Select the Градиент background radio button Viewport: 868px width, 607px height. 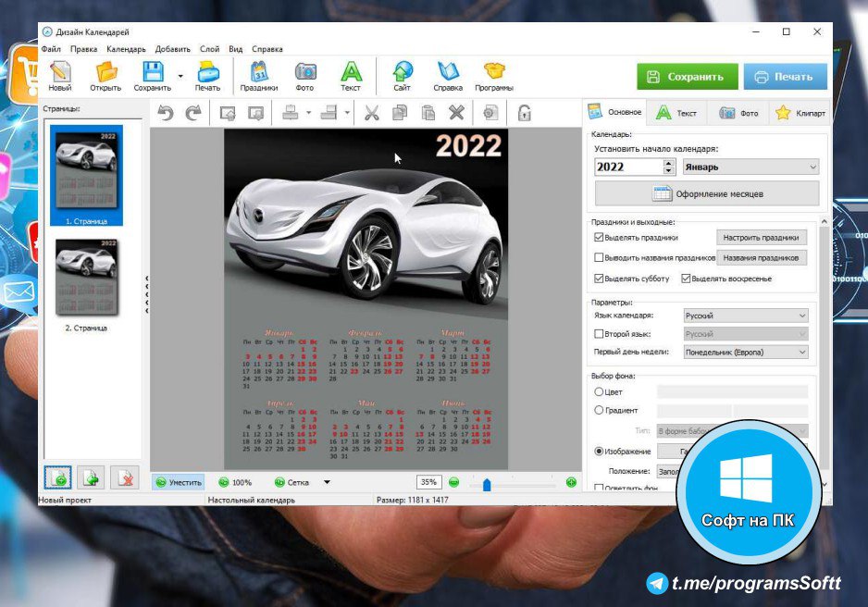599,410
